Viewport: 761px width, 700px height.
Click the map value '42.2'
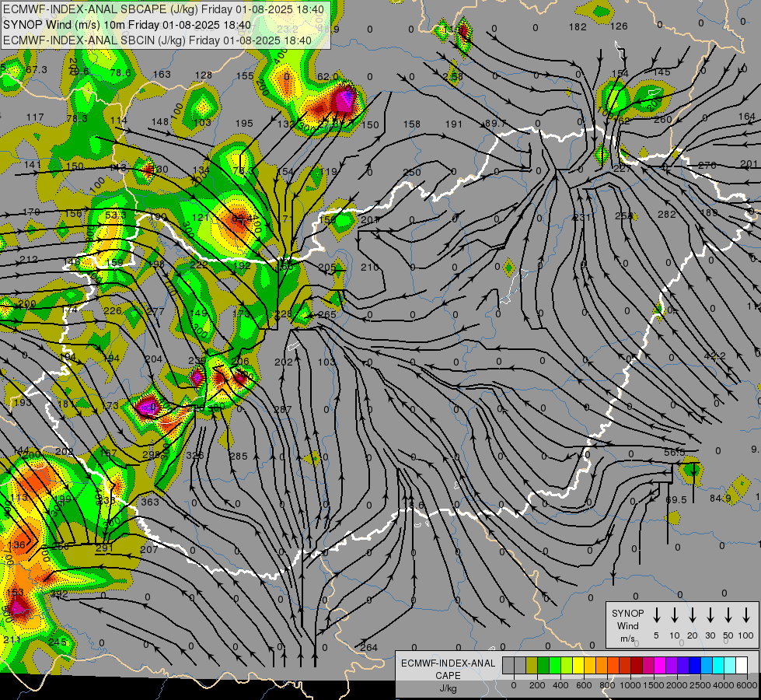715,356
